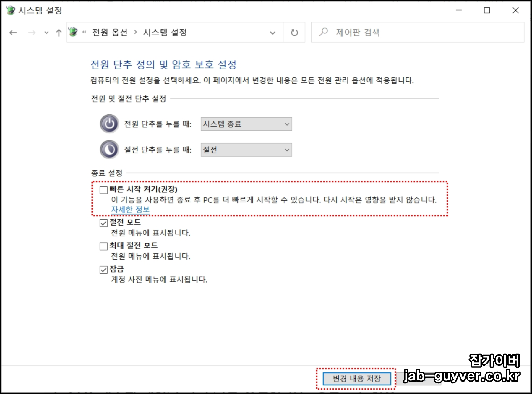Select 전원 옵션 in the breadcrumb
Image resolution: width=532 pixels, height=394 pixels.
pos(109,33)
